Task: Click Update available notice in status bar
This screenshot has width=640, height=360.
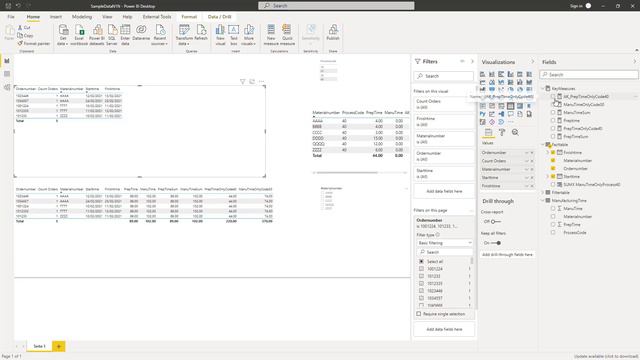Action: click(x=605, y=356)
